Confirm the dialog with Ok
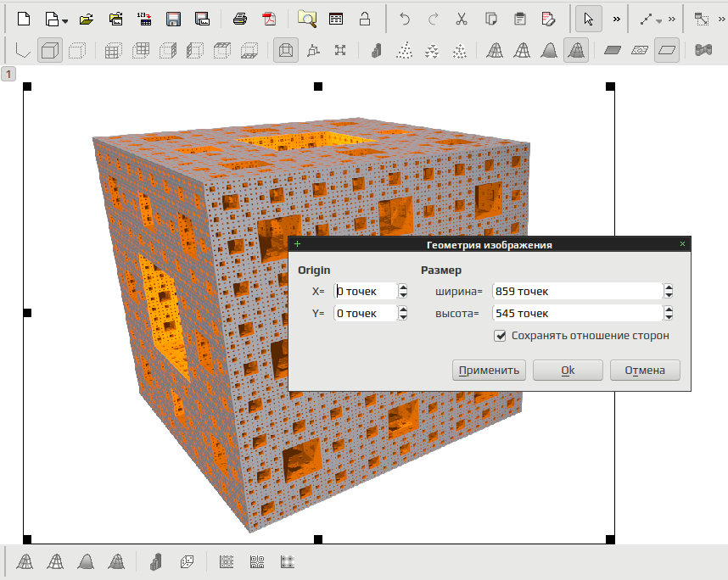 click(568, 371)
